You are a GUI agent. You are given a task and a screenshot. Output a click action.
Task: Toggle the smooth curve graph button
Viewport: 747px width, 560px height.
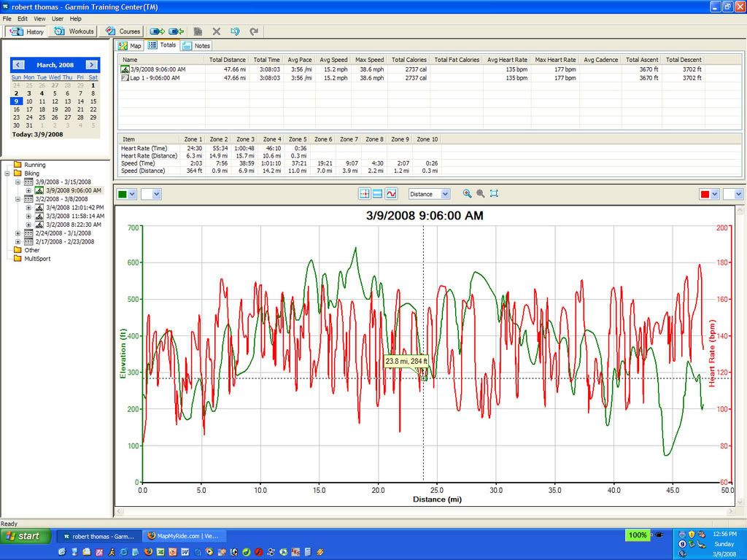(x=391, y=194)
